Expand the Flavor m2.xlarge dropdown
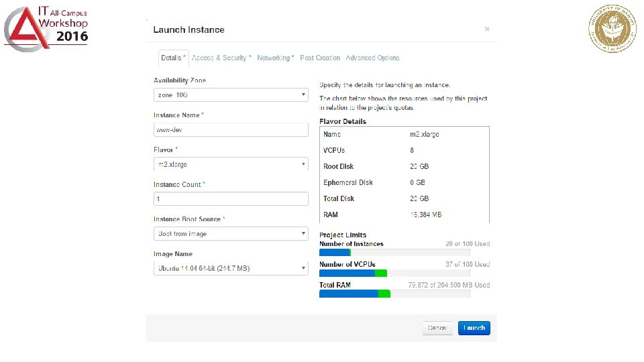The image size is (644, 362). coord(231,164)
